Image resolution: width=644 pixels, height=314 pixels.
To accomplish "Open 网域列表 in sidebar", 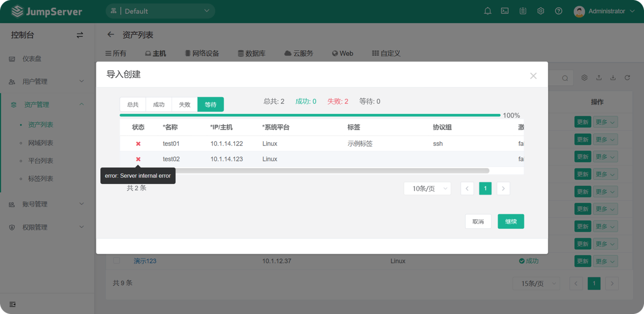I will [41, 143].
